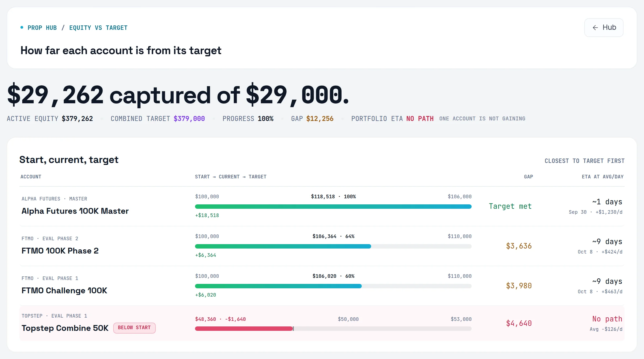
Task: Click the ~1 days ETA value
Action: pos(607,202)
